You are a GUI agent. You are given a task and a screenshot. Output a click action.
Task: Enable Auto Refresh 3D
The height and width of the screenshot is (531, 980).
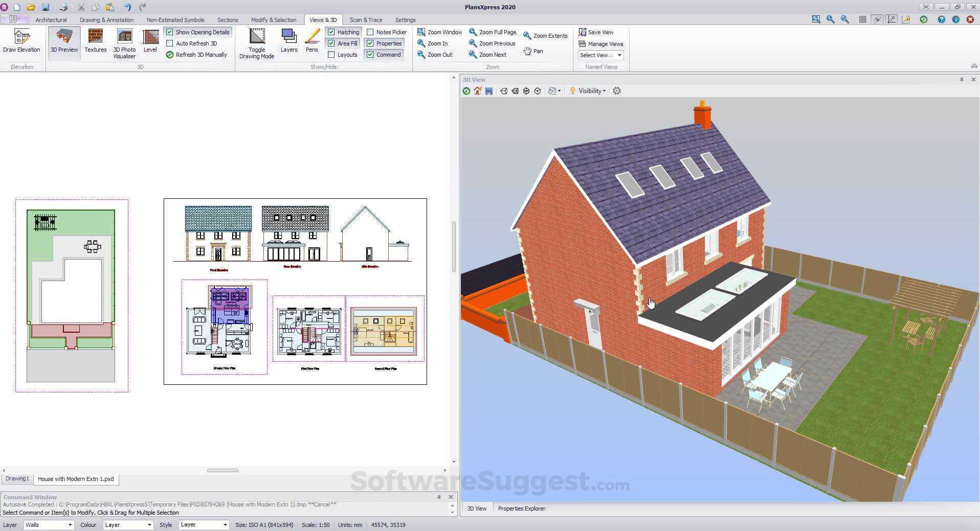(170, 43)
